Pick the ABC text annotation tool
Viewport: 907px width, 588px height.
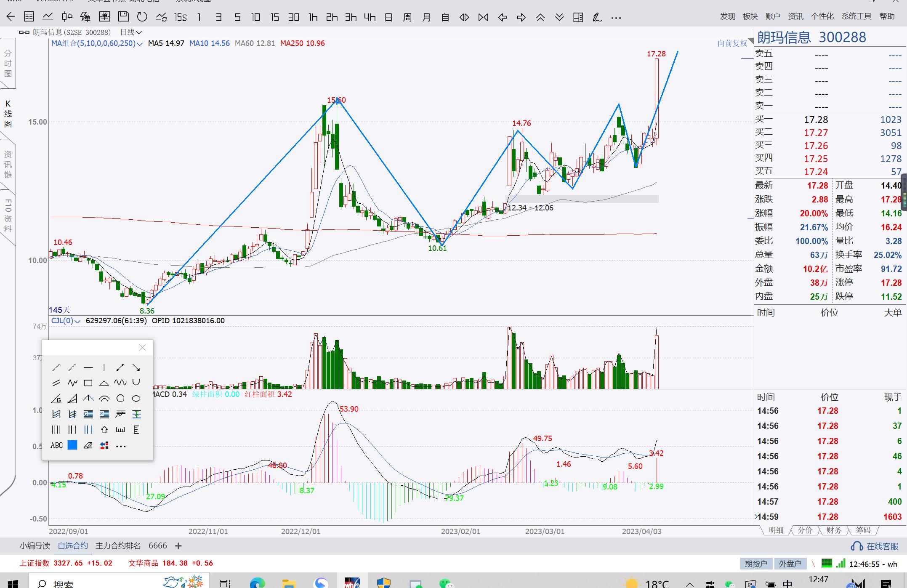point(56,445)
